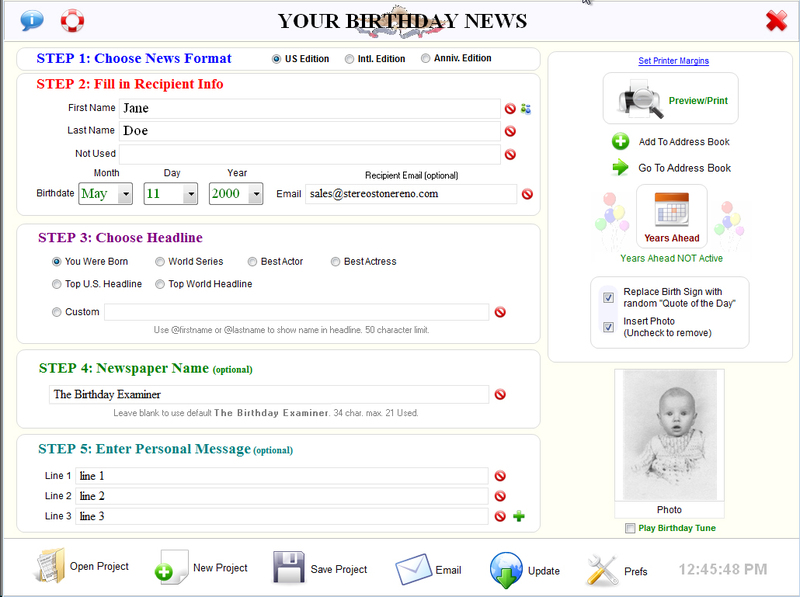This screenshot has height=597, width=800.
Task: Uncheck the Insert Photo checkbox
Action: [608, 327]
